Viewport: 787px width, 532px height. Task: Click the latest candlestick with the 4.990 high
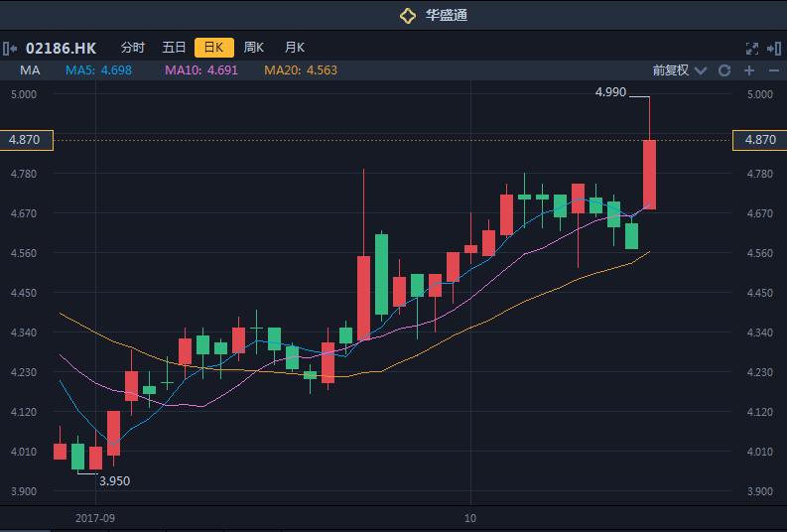649,175
